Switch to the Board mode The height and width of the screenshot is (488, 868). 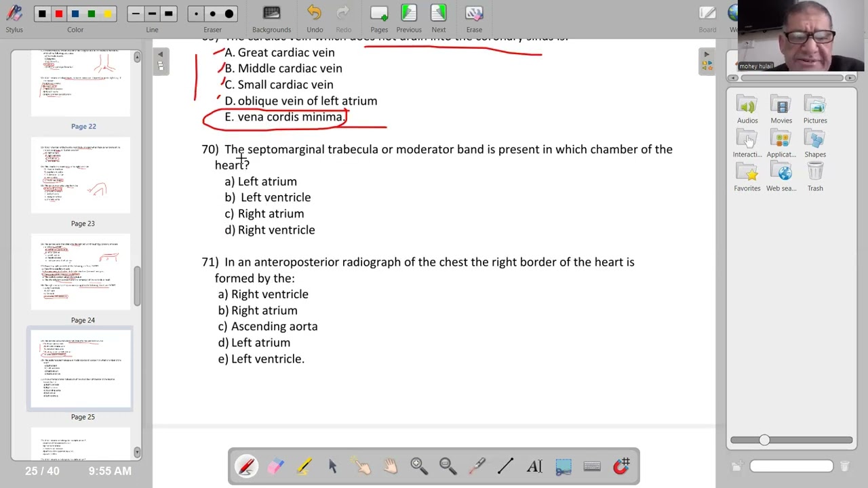coord(707,18)
